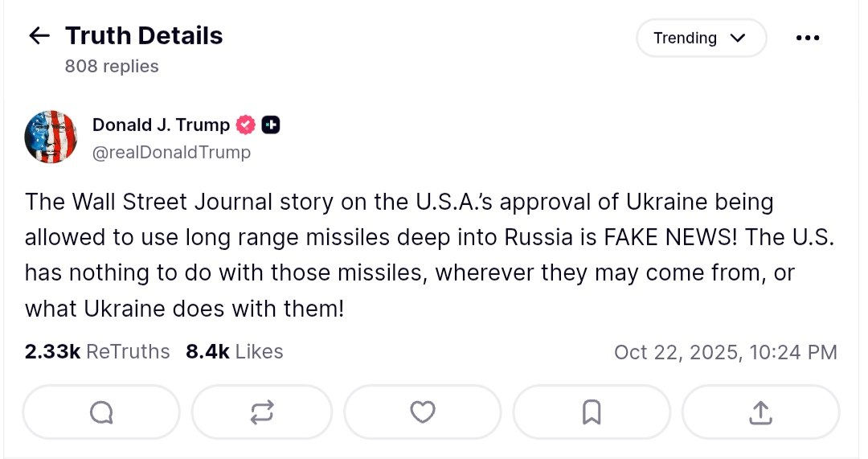Bookmark this post
This screenshot has width=868, height=459.
(592, 412)
